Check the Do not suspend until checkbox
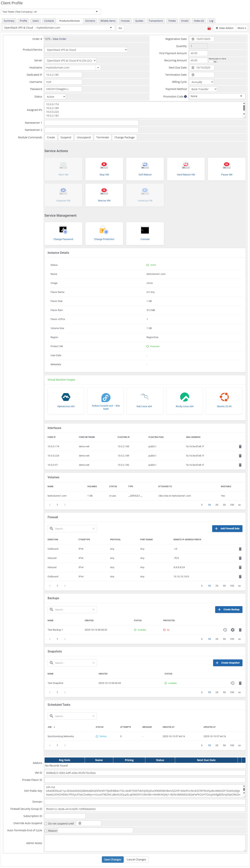Image resolution: width=250 pixels, height=868 pixels. (46, 824)
